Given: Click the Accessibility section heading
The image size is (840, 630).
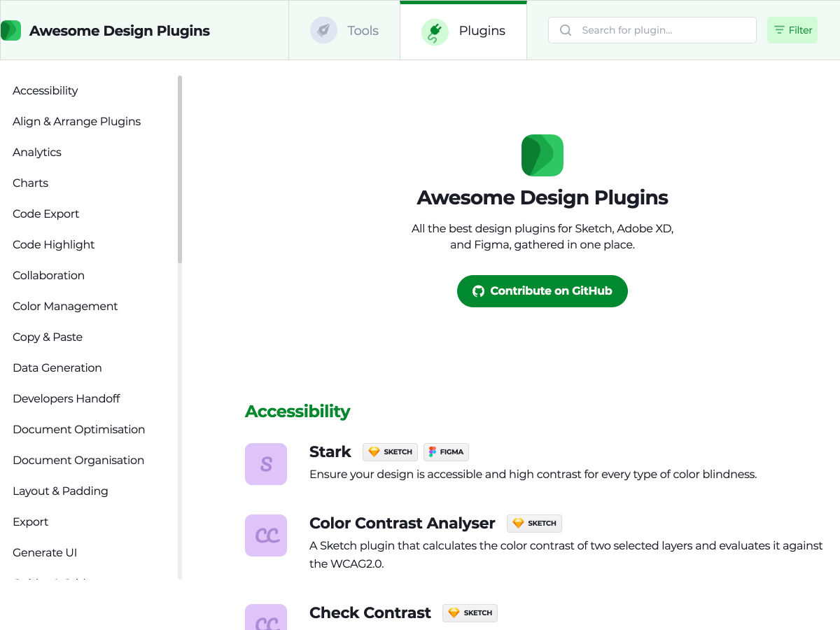Looking at the screenshot, I should [x=297, y=412].
